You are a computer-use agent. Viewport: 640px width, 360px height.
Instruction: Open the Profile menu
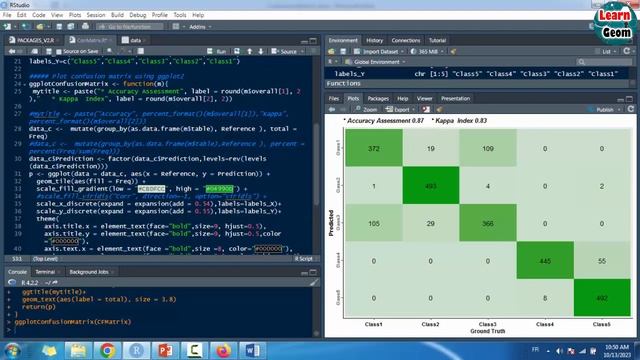160,15
